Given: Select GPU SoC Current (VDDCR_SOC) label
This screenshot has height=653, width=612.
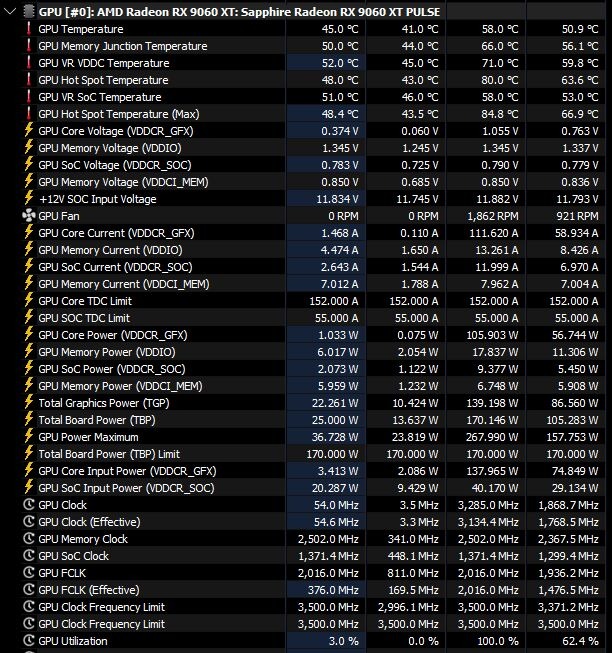Looking at the screenshot, I should pos(115,267).
